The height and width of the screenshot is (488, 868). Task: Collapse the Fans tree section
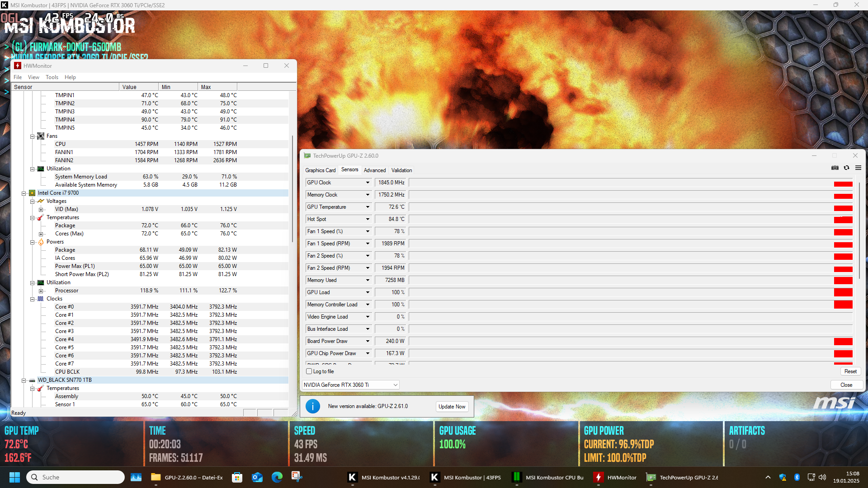tap(33, 136)
